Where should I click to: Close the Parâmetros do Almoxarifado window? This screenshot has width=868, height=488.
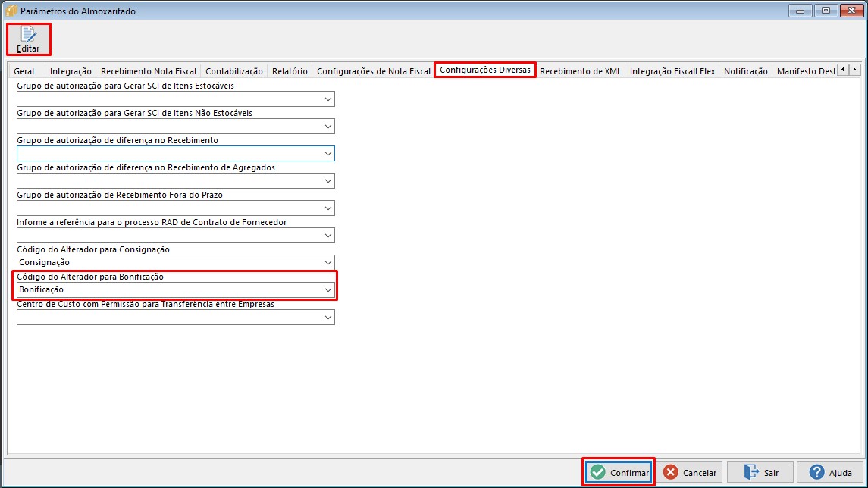pyautogui.click(x=851, y=11)
